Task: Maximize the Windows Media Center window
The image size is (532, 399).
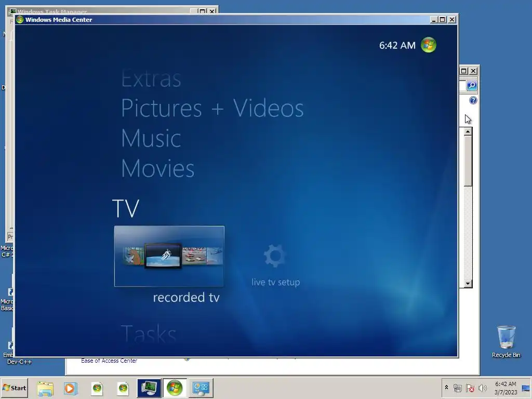Action: [443, 20]
